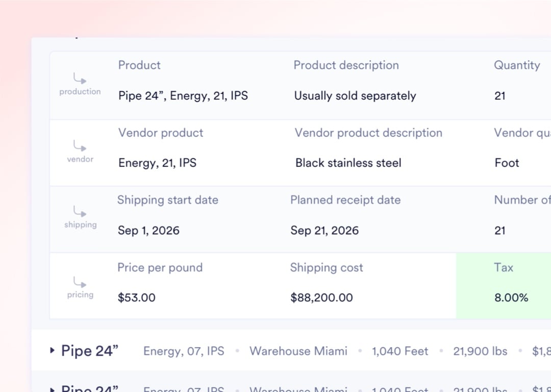Click the shipping cost $88,200.00
The image size is (551, 392).
[321, 298]
